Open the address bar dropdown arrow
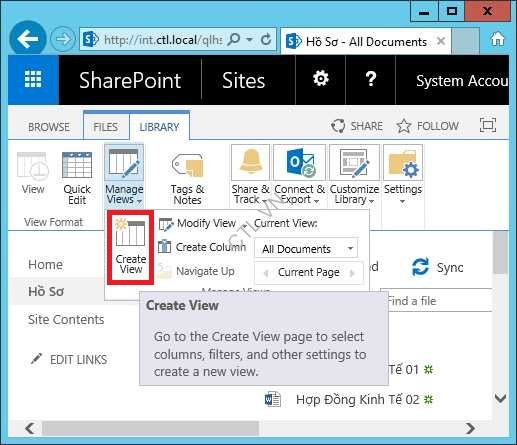The height and width of the screenshot is (445, 517). point(249,40)
